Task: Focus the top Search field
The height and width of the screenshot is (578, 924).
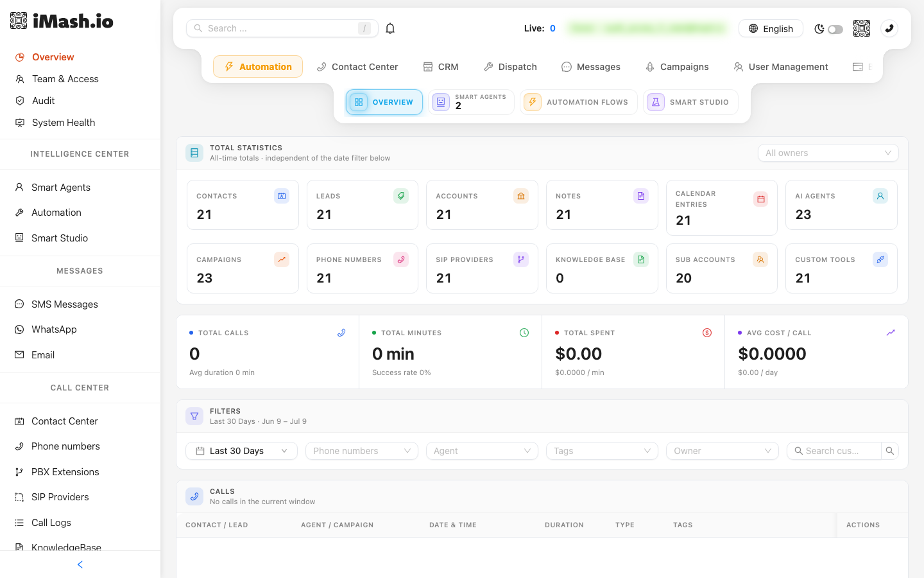Action: [x=282, y=28]
